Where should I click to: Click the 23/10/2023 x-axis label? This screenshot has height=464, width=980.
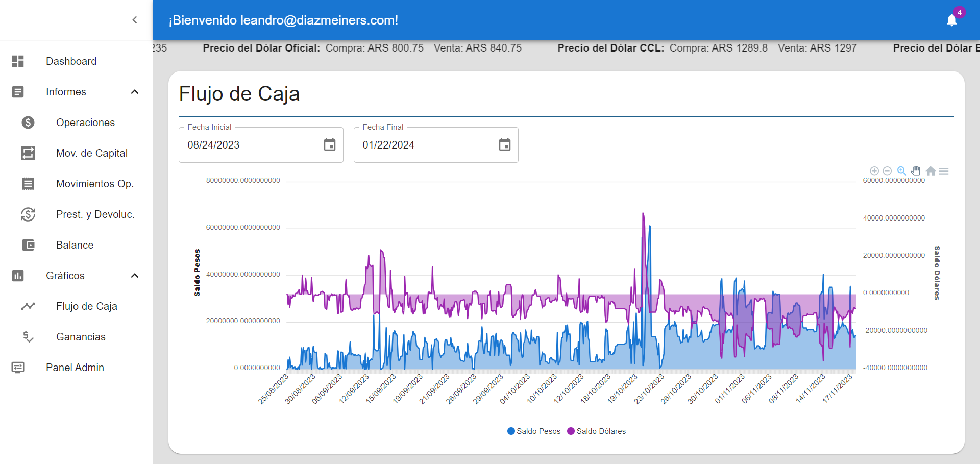tap(649, 389)
